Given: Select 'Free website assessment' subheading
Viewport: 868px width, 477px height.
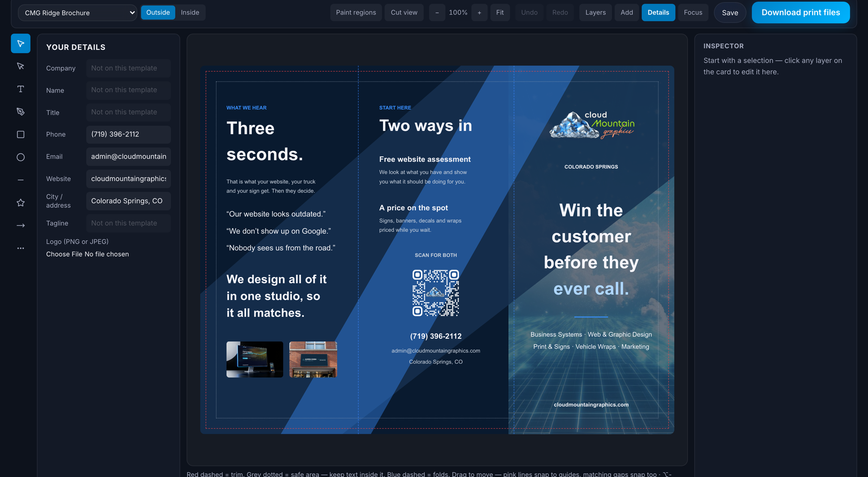Looking at the screenshot, I should pos(425,160).
